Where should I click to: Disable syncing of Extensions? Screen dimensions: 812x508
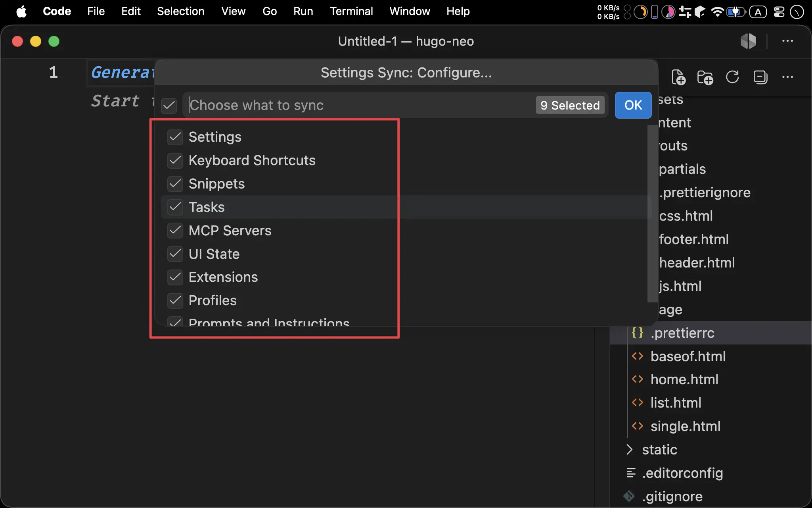[x=175, y=277]
